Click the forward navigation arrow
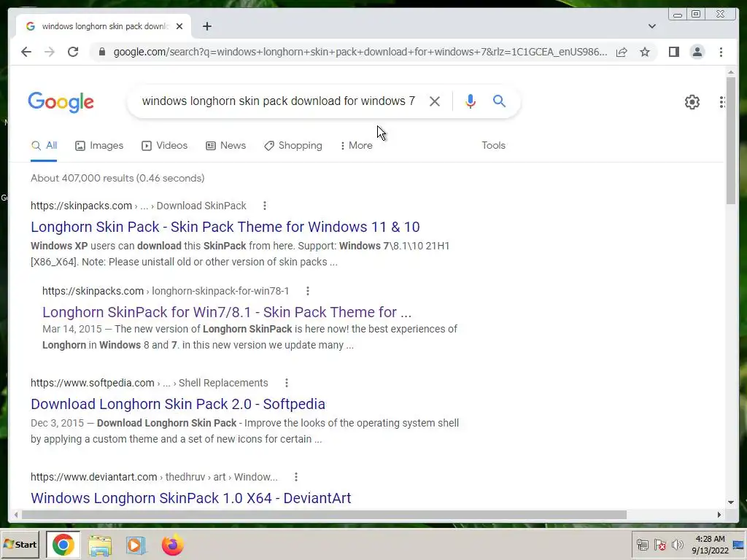Image resolution: width=747 pixels, height=560 pixels. pyautogui.click(x=50, y=52)
